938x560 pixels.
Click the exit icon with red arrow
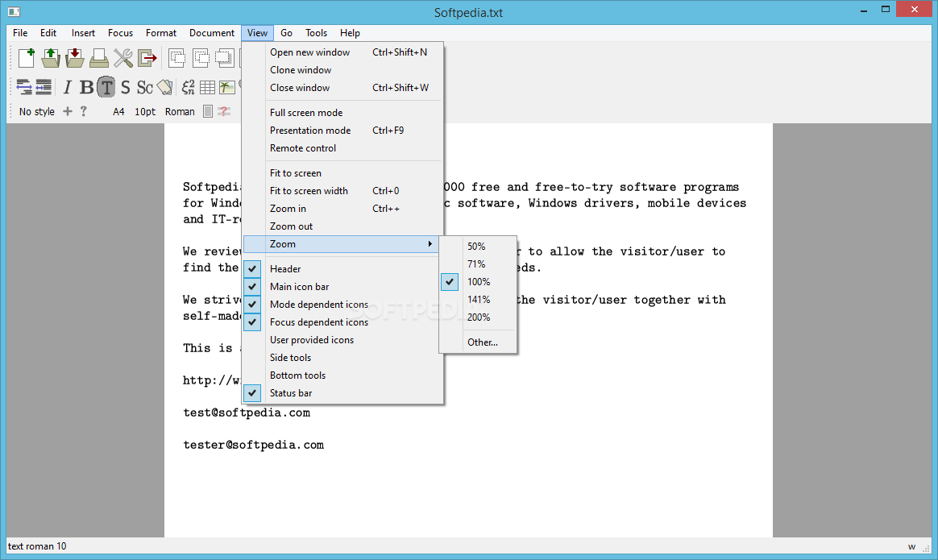(147, 57)
